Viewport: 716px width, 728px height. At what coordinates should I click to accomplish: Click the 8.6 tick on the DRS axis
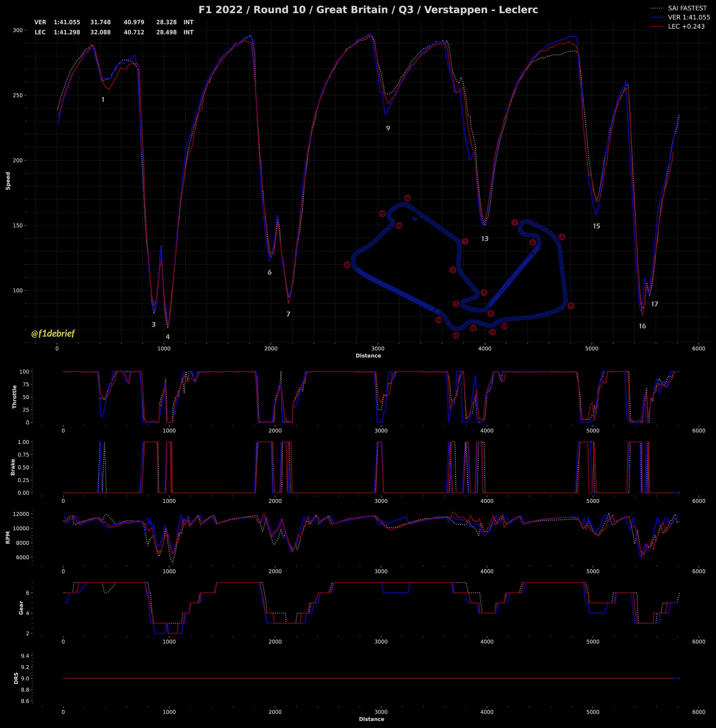25,701
